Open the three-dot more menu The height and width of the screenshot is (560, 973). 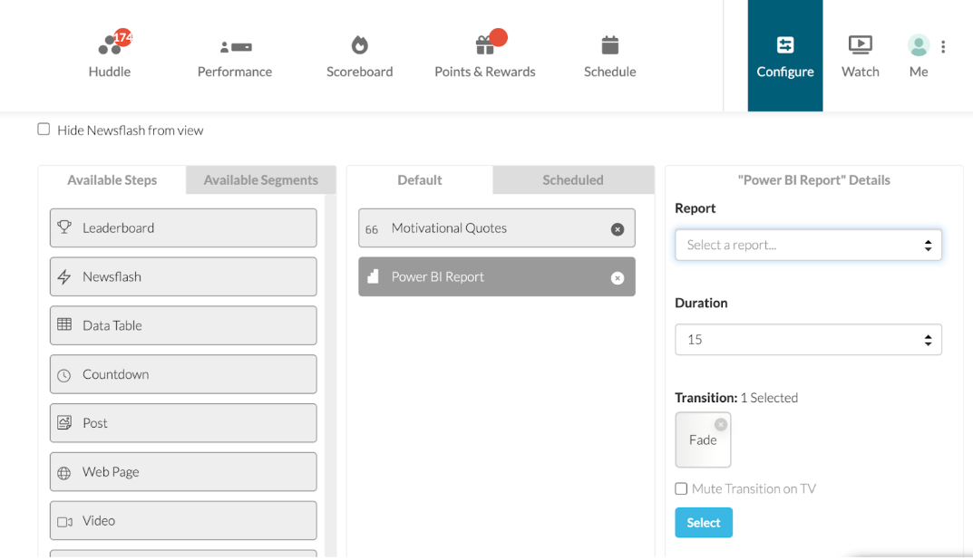click(x=943, y=46)
